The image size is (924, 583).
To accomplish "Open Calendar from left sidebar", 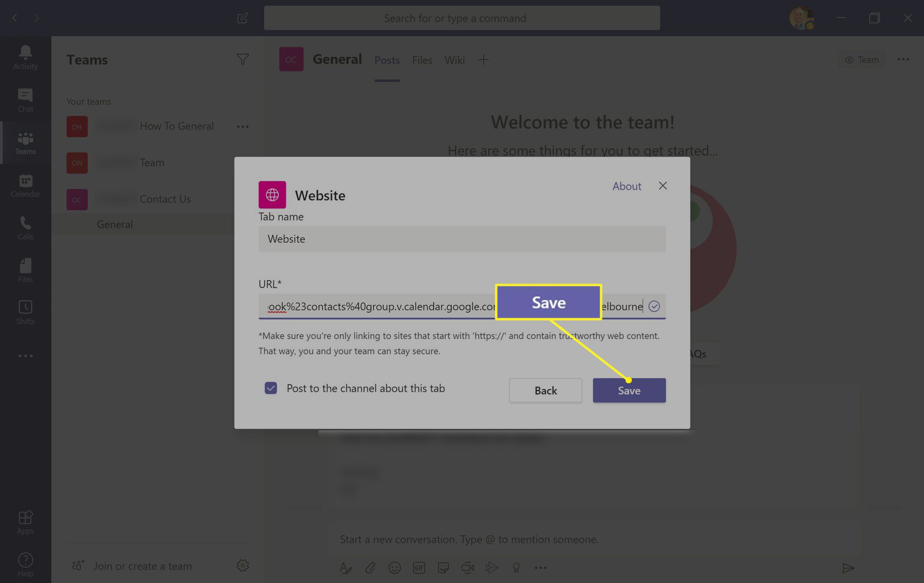I will pyautogui.click(x=25, y=185).
